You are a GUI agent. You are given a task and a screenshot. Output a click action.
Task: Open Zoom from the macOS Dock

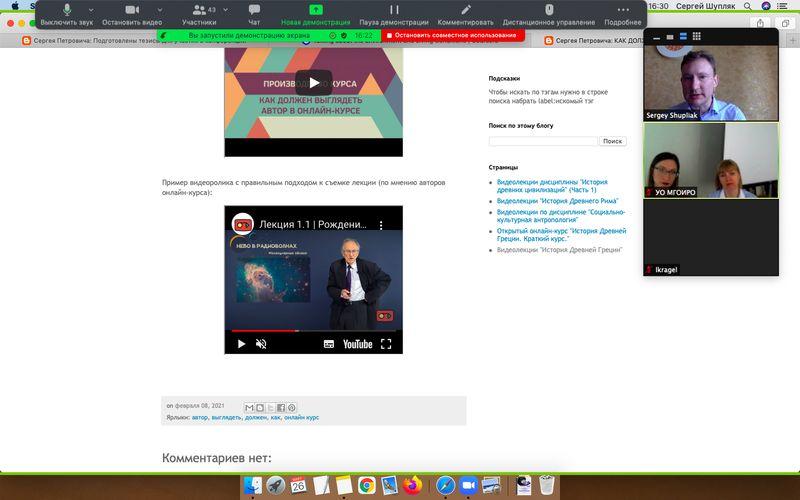click(x=468, y=485)
